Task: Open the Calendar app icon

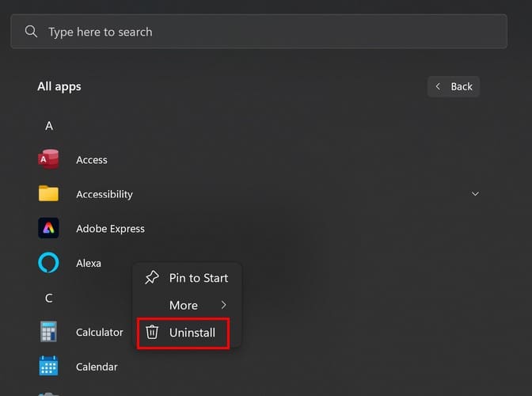Action: tap(48, 366)
